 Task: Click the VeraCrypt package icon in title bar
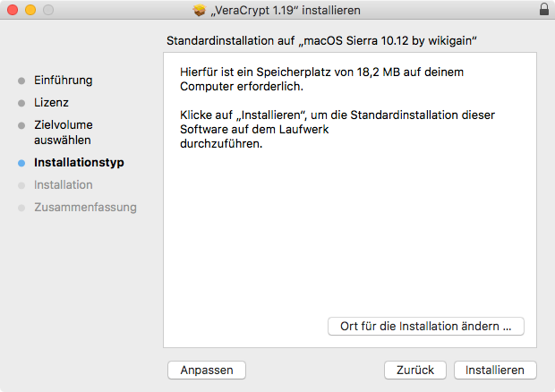click(x=199, y=10)
